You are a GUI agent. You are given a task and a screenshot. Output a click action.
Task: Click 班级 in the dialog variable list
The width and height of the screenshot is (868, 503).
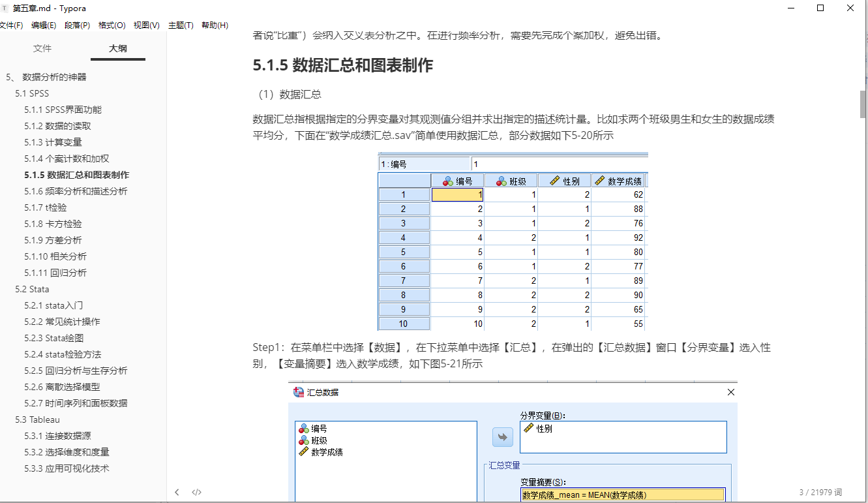313,440
